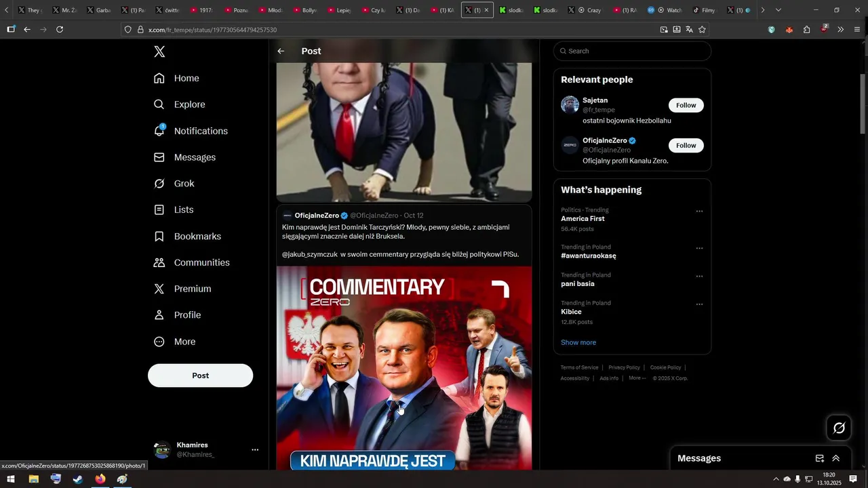Open Steam from taskbar
Screen dimensions: 868x488
(78, 479)
